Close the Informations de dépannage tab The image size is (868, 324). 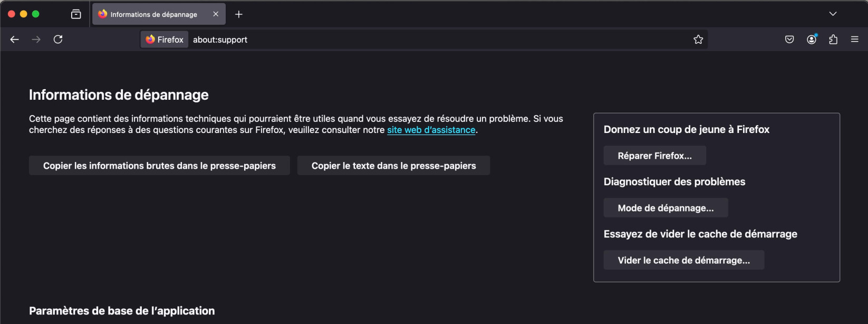(216, 14)
